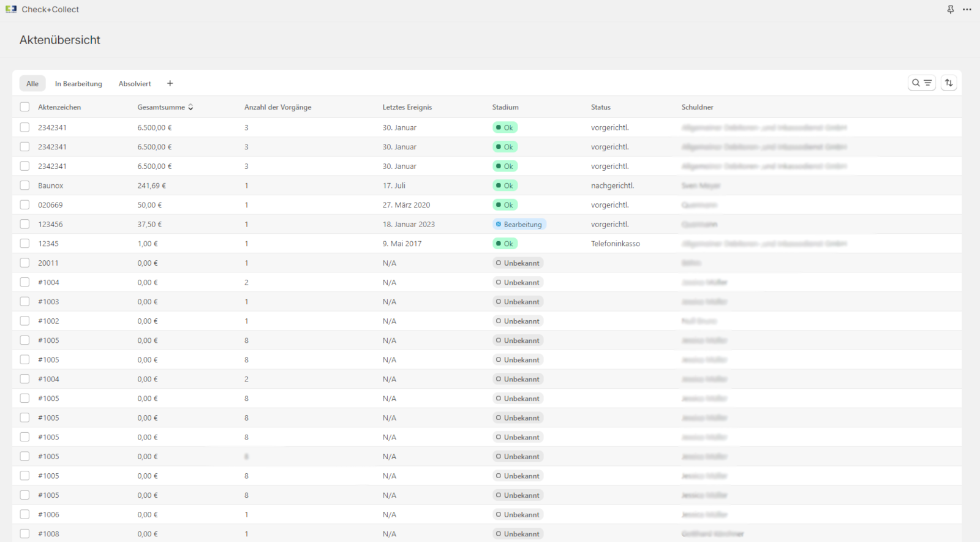Switch to the Alle tab

click(x=32, y=83)
